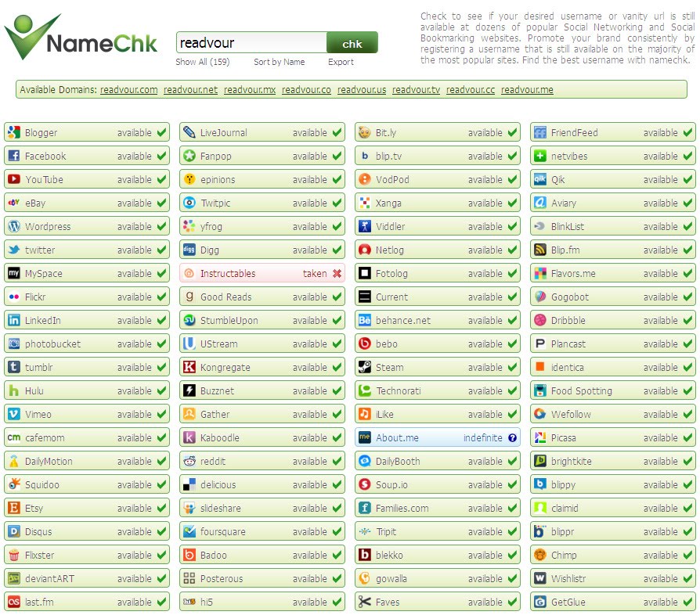The height and width of the screenshot is (615, 700).
Task: Click the Digg icon
Action: [x=189, y=250]
